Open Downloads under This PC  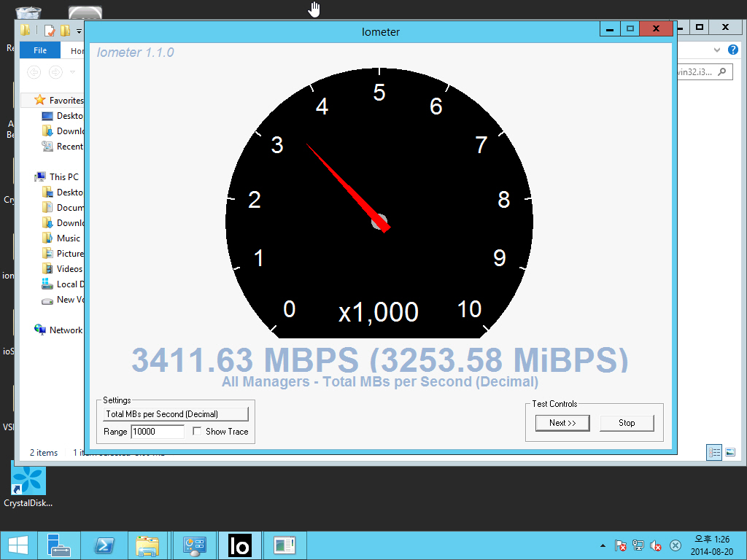pyautogui.click(x=63, y=223)
